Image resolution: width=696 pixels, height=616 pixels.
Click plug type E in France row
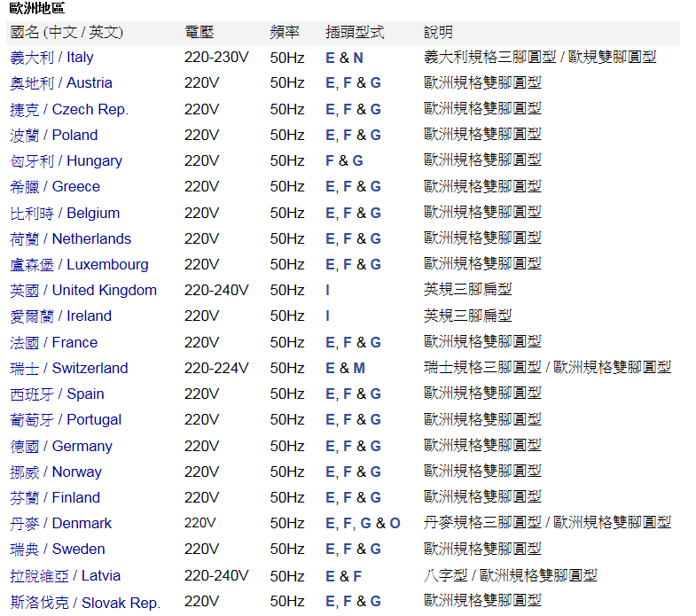tap(330, 343)
